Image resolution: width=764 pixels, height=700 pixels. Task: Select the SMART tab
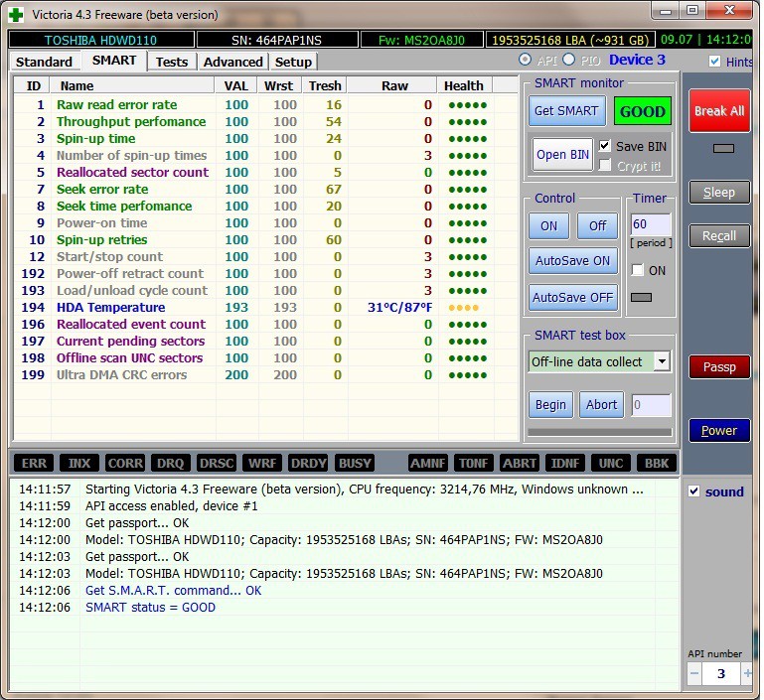(x=114, y=61)
